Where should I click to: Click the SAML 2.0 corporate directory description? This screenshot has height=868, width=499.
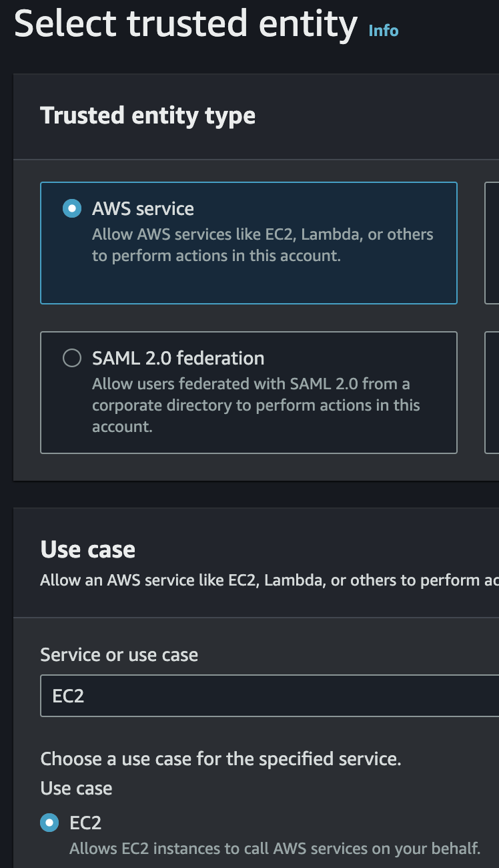coord(256,405)
